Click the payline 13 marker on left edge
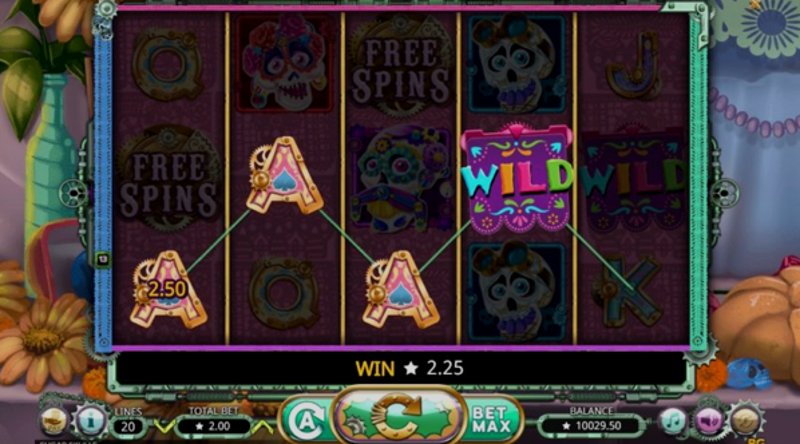 click(103, 259)
